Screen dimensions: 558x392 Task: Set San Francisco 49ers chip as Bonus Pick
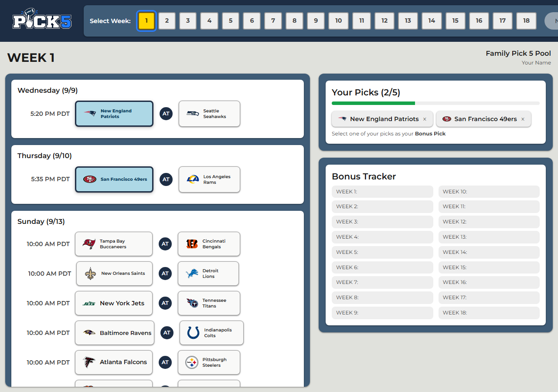coord(483,119)
